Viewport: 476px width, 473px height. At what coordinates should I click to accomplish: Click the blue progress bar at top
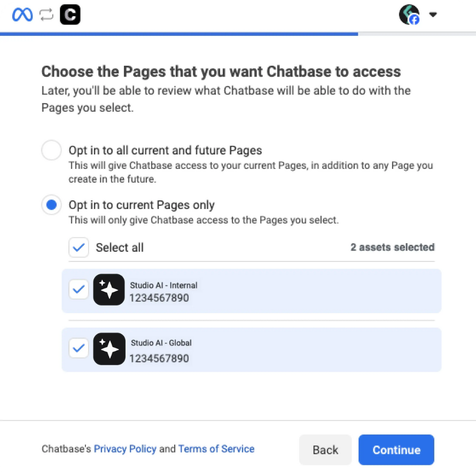179,34
